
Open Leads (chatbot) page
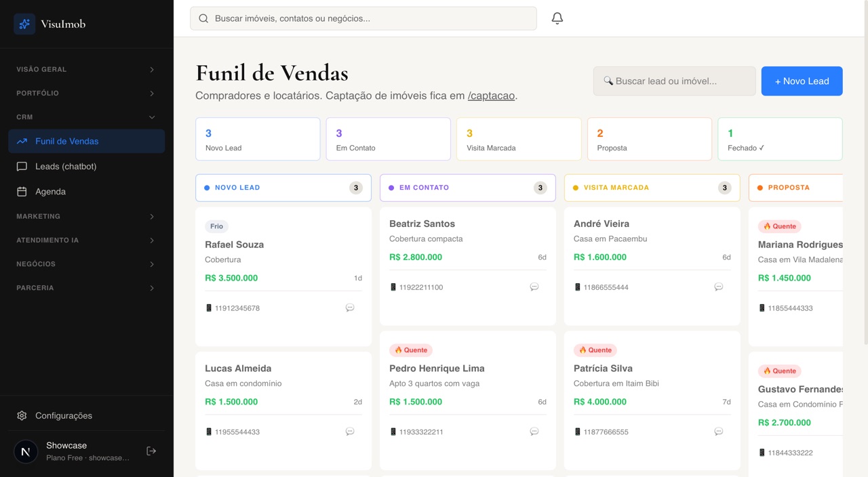pyautogui.click(x=87, y=167)
